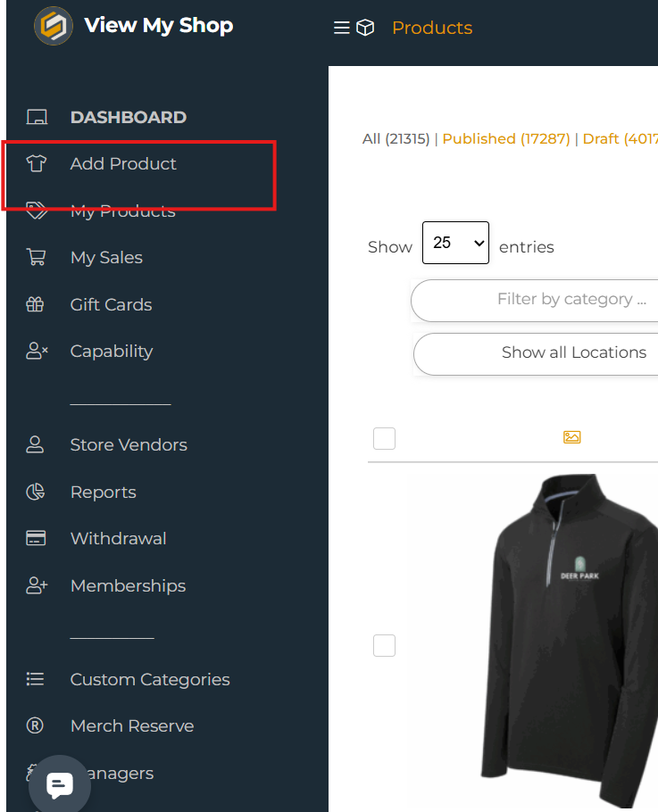Click the View My Shop logo icon
This screenshot has width=658, height=812.
(x=53, y=26)
